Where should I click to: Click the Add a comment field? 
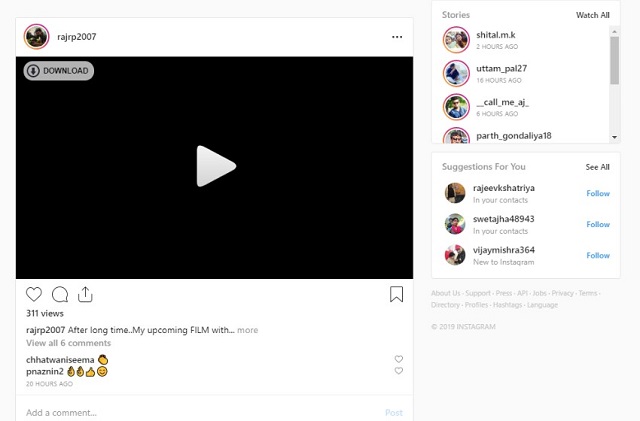pos(200,413)
